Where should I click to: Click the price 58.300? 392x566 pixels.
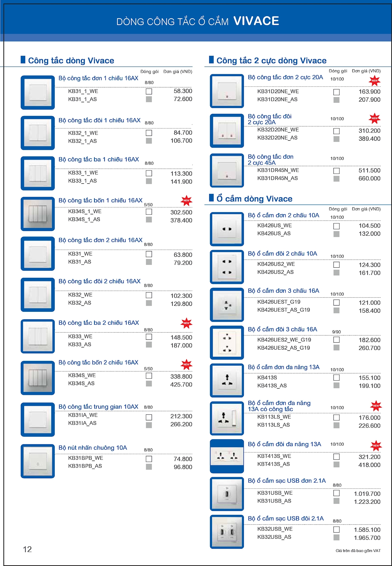[183, 91]
